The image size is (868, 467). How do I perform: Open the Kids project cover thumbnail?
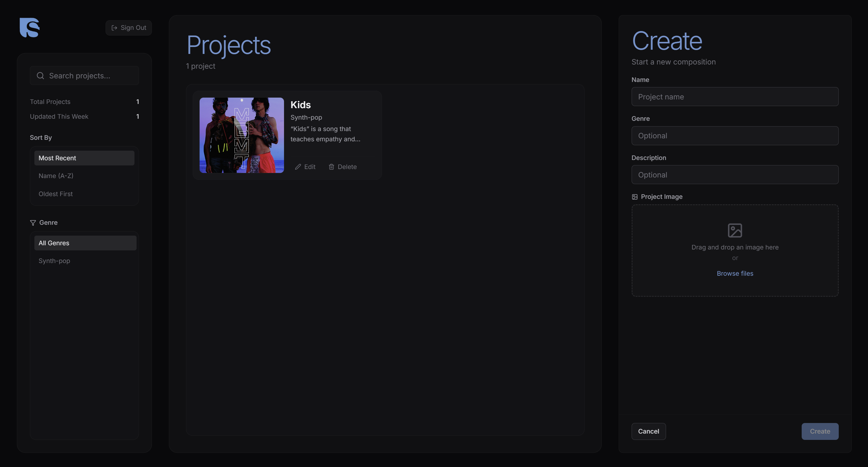click(241, 135)
